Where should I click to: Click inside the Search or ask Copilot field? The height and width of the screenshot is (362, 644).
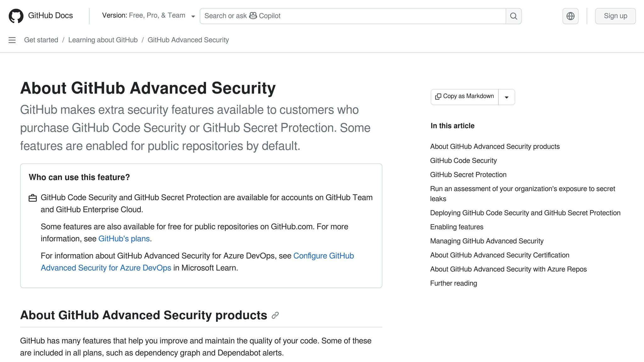click(346, 16)
